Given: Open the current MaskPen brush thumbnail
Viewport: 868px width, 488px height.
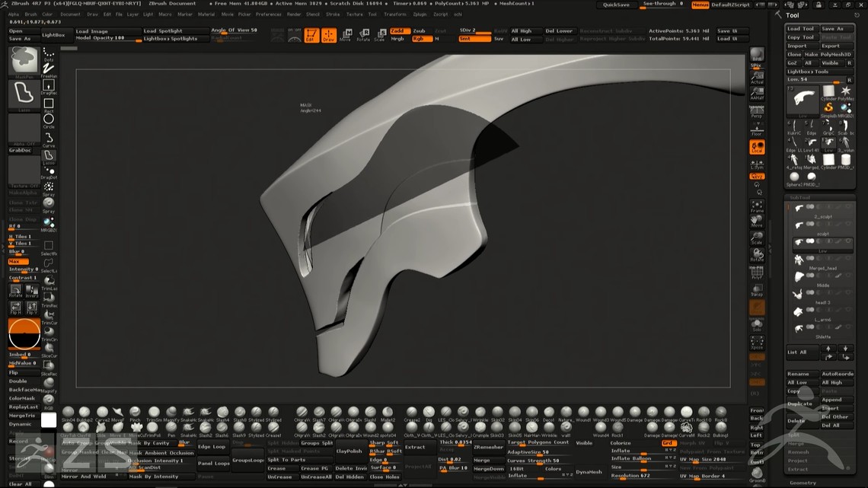Looking at the screenshot, I should tap(24, 61).
